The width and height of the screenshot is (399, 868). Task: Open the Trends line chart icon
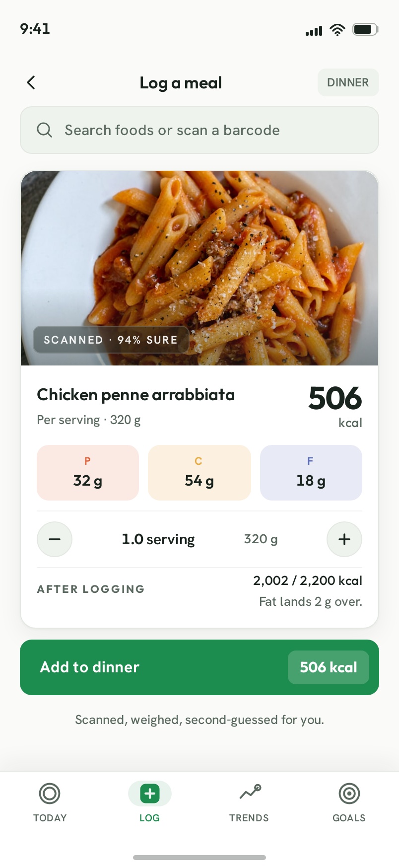click(x=250, y=793)
